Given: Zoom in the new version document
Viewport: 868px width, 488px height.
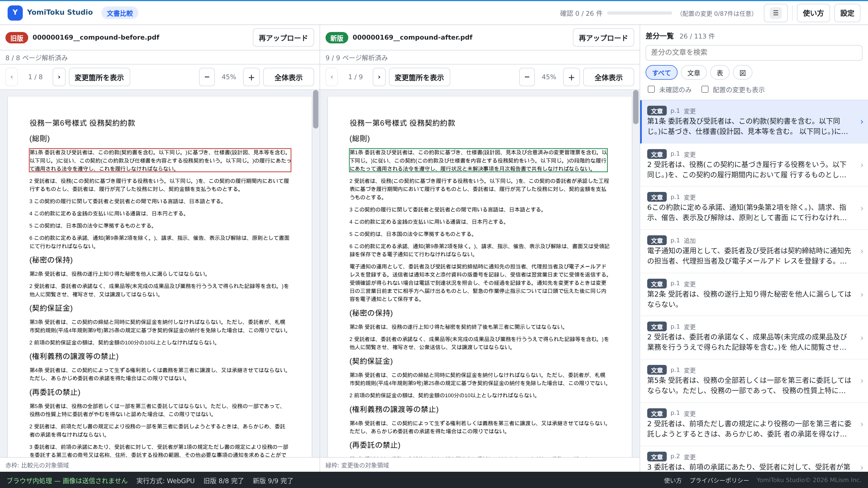Looking at the screenshot, I should [x=572, y=77].
